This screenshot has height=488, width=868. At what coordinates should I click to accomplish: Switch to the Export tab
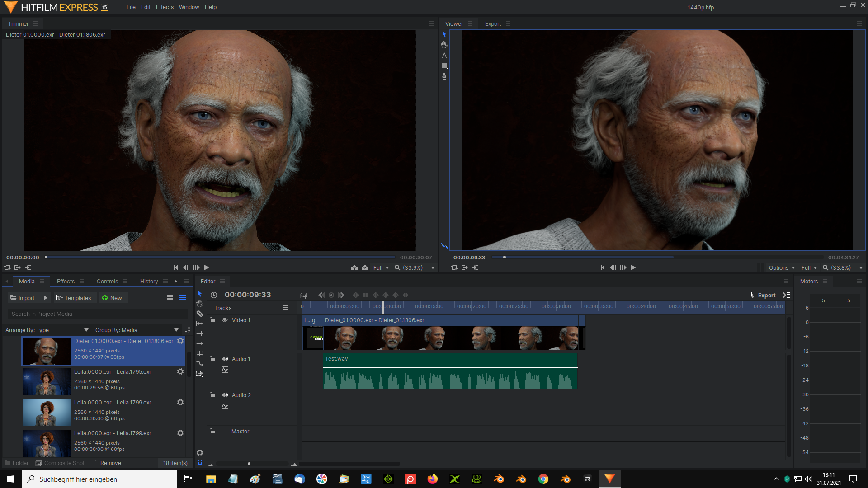click(x=493, y=24)
